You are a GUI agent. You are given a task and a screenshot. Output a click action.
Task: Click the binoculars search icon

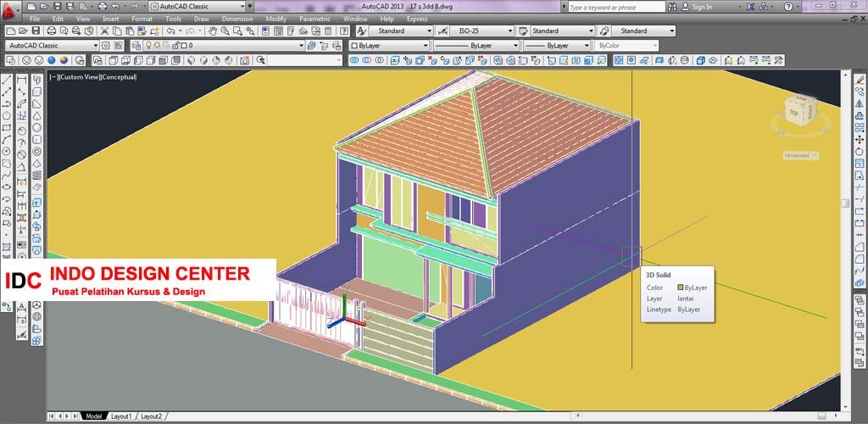pos(672,7)
